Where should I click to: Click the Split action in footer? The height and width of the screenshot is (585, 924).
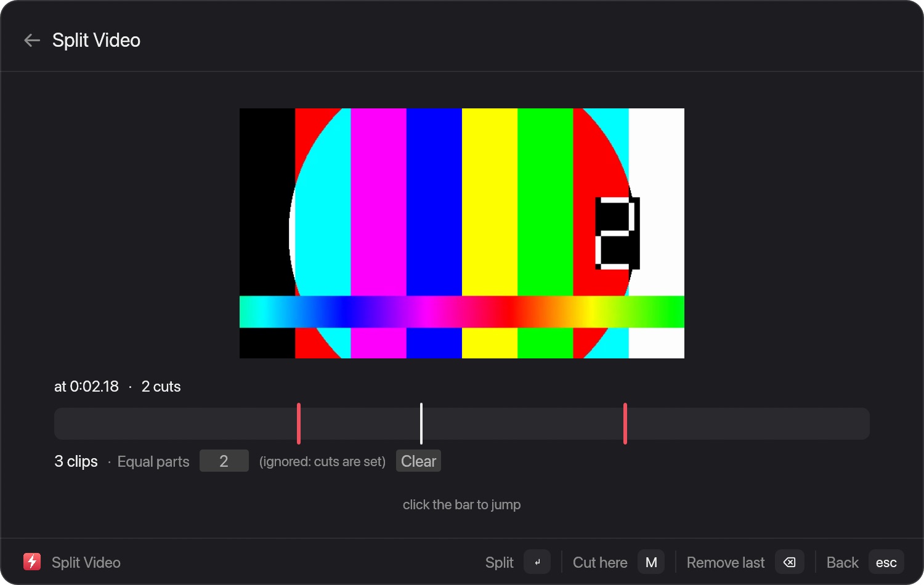point(499,563)
